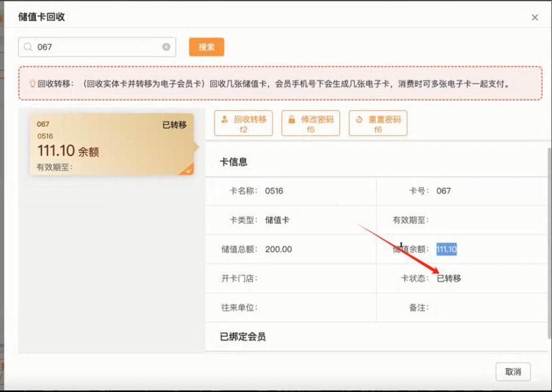The height and width of the screenshot is (392, 552).
Task: Click the lightbulb tip icon in banner
Action: point(32,84)
